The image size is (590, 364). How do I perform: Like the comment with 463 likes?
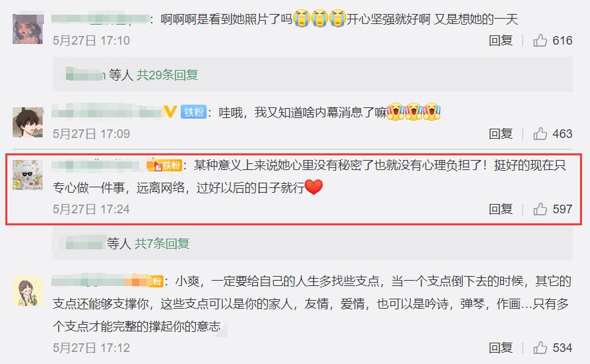pos(540,133)
